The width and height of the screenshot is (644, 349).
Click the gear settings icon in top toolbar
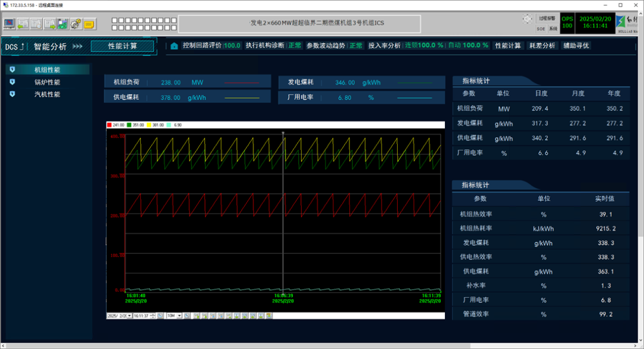tap(76, 24)
